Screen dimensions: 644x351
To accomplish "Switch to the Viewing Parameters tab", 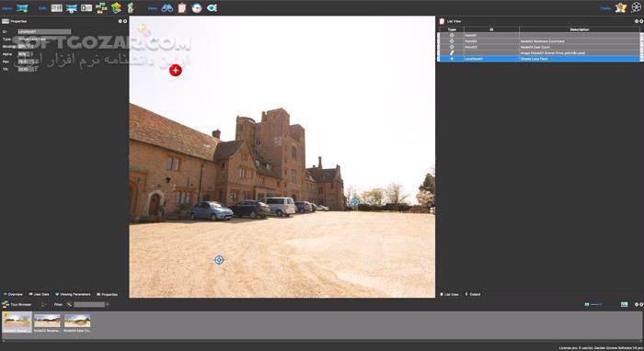I will (73, 294).
